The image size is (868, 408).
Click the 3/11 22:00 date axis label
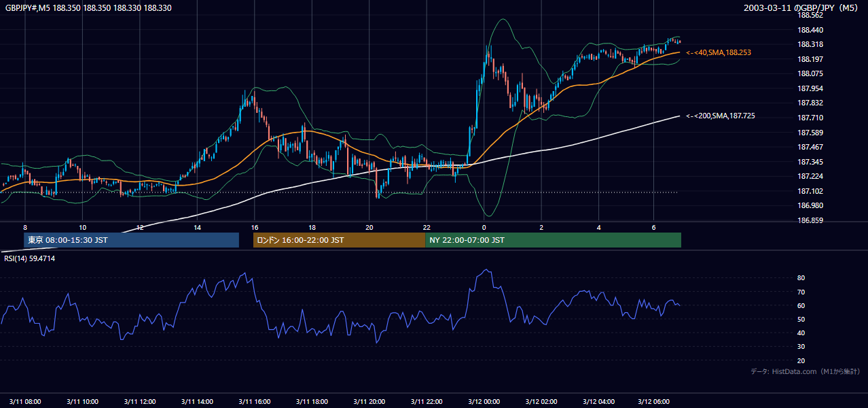(x=427, y=401)
